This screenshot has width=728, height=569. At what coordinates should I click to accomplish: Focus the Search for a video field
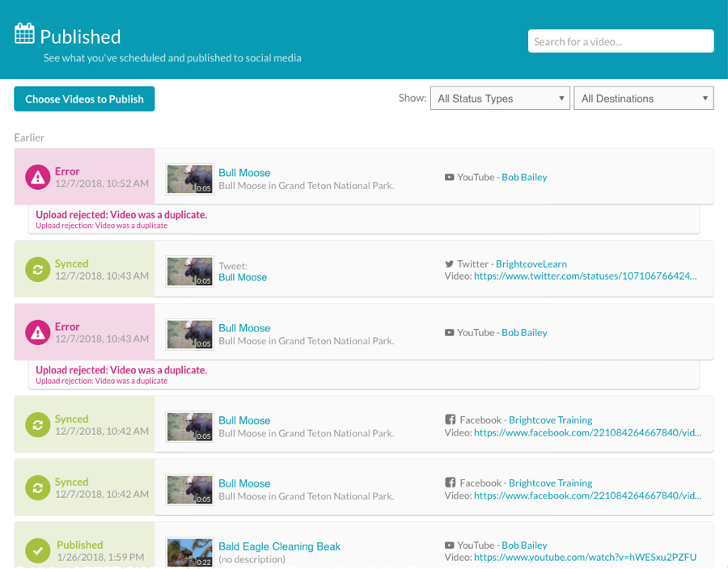coord(620,41)
